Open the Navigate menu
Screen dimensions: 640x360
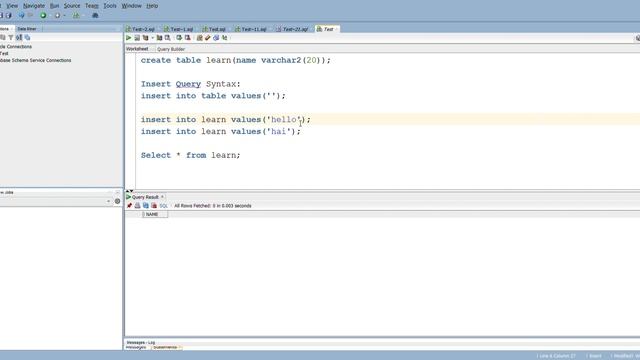34,6
